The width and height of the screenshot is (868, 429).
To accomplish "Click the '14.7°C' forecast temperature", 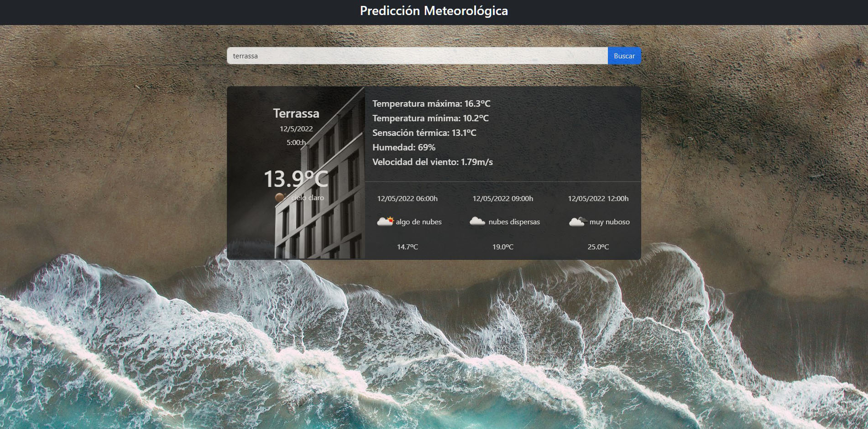I will [x=407, y=247].
